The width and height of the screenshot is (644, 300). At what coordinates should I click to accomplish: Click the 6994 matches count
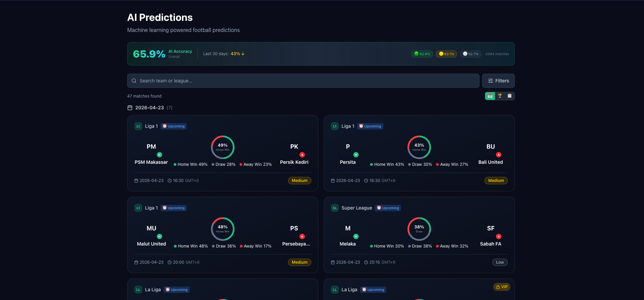point(497,54)
